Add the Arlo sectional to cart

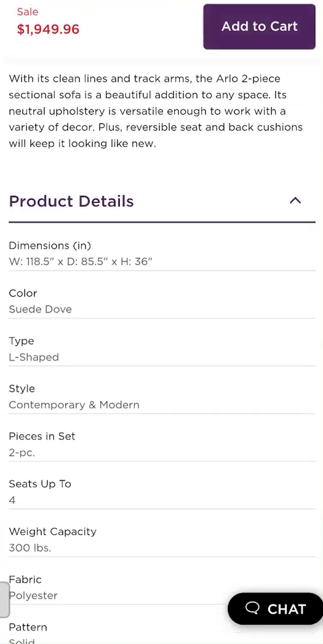tap(259, 27)
